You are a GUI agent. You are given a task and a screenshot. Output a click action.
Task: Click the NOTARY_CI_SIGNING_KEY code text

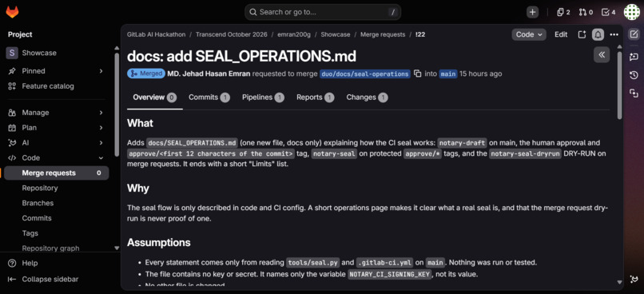pyautogui.click(x=390, y=274)
